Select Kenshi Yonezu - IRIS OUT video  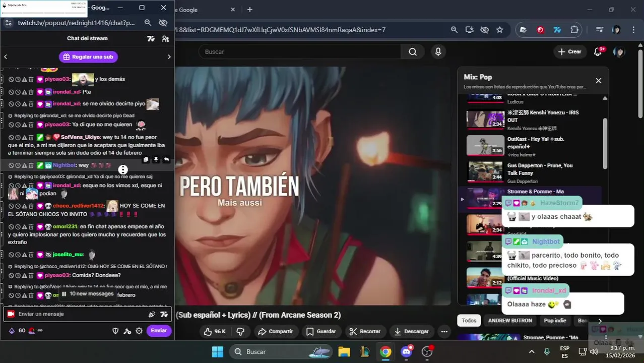tap(534, 120)
